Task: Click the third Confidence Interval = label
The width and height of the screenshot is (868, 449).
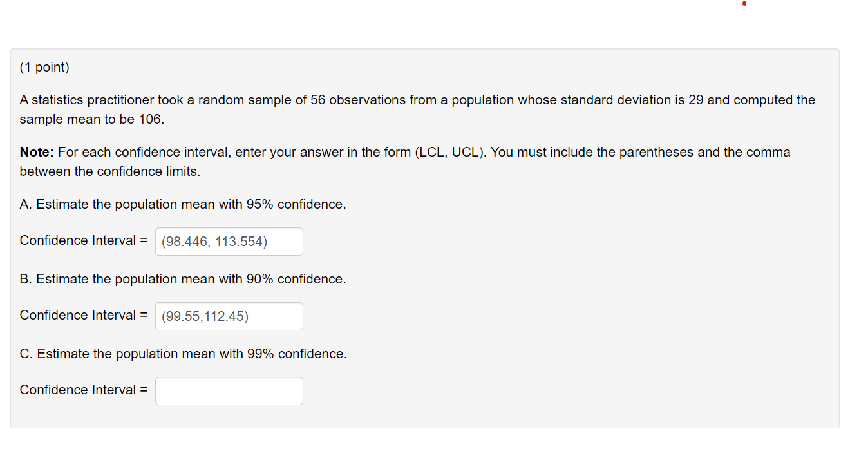Action: [x=82, y=390]
